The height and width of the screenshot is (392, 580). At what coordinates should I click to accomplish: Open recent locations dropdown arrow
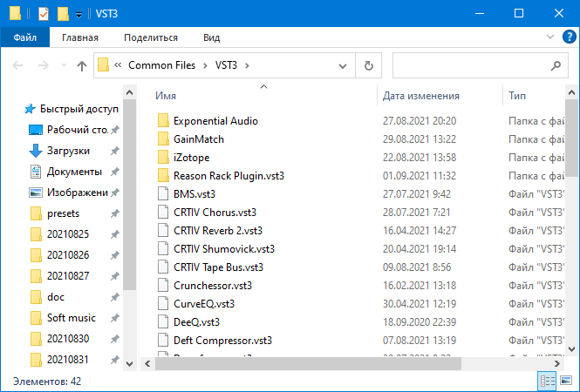click(64, 65)
